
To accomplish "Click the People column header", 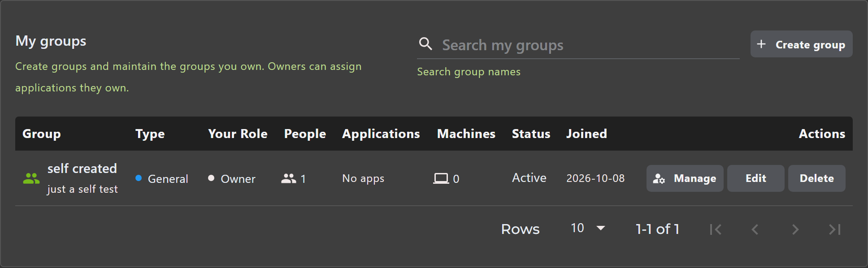I will coord(305,134).
